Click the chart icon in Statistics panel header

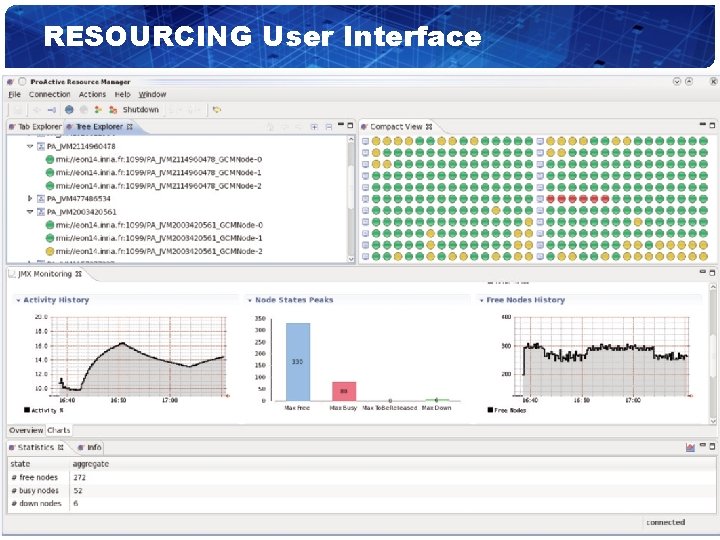point(690,447)
